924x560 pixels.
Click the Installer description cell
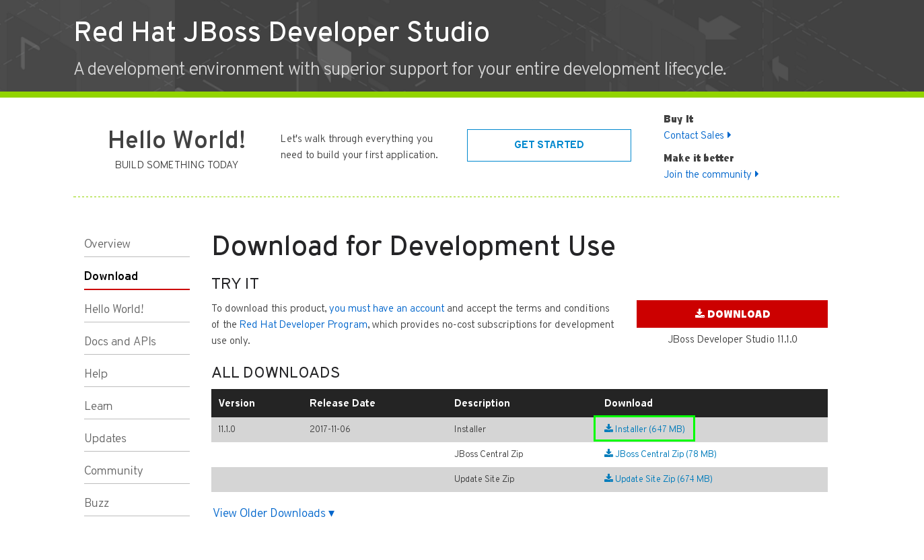[470, 429]
